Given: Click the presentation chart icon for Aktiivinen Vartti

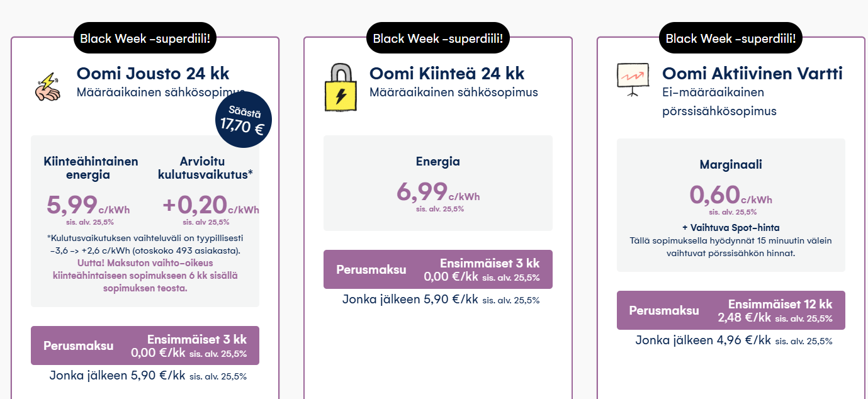Looking at the screenshot, I should tap(633, 79).
